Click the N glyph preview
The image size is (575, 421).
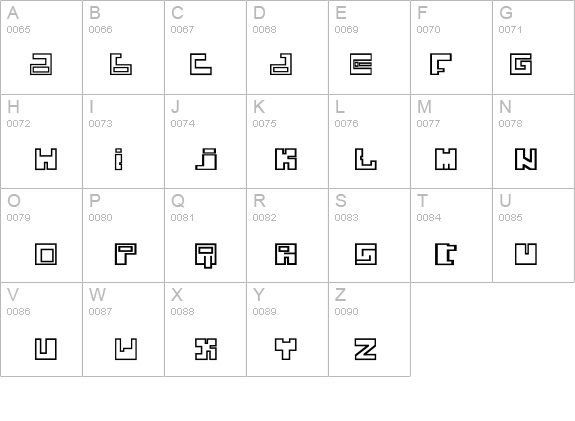(x=526, y=159)
